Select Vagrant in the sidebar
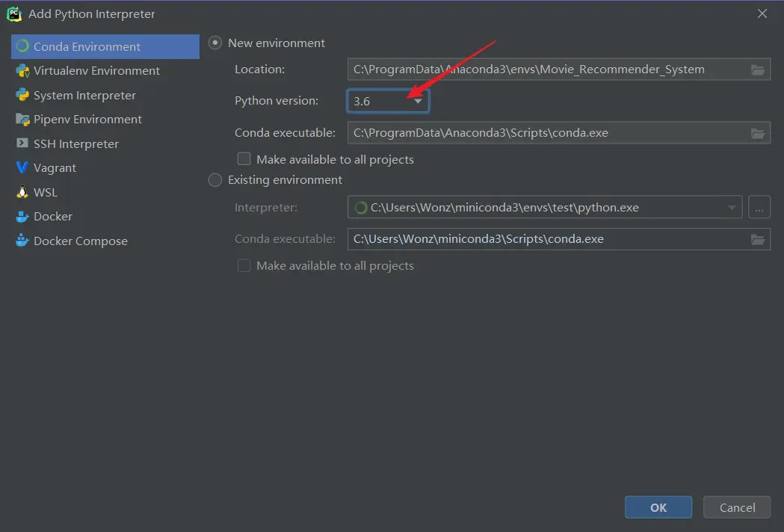784x532 pixels. tap(105, 167)
